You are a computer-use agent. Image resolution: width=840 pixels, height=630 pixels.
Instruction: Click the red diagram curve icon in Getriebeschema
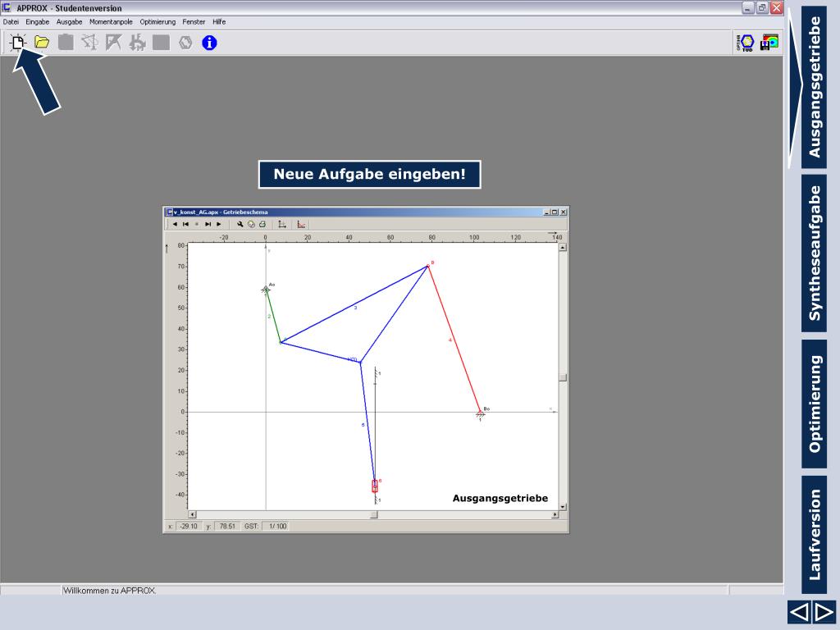[x=301, y=225]
